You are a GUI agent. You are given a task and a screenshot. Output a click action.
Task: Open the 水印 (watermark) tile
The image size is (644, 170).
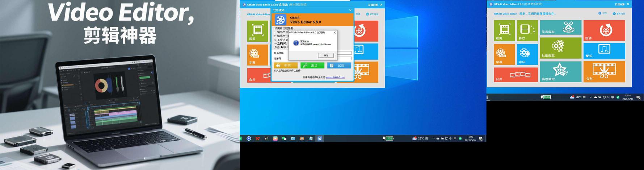(527, 55)
